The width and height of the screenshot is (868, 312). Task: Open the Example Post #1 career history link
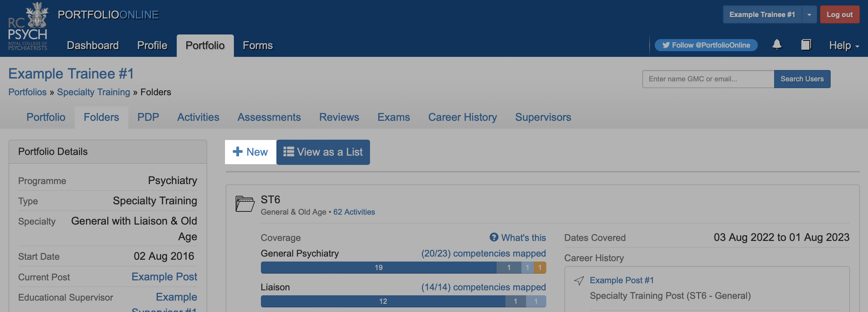coord(622,280)
